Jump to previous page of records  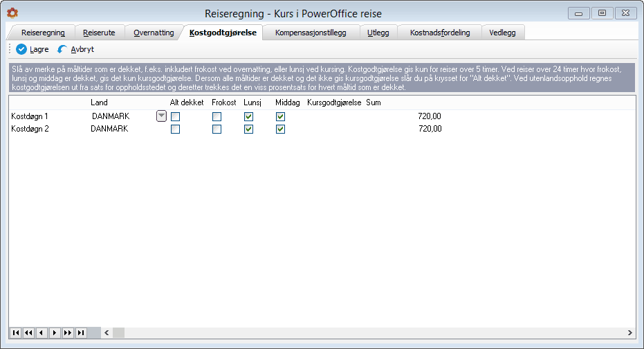[29, 332]
